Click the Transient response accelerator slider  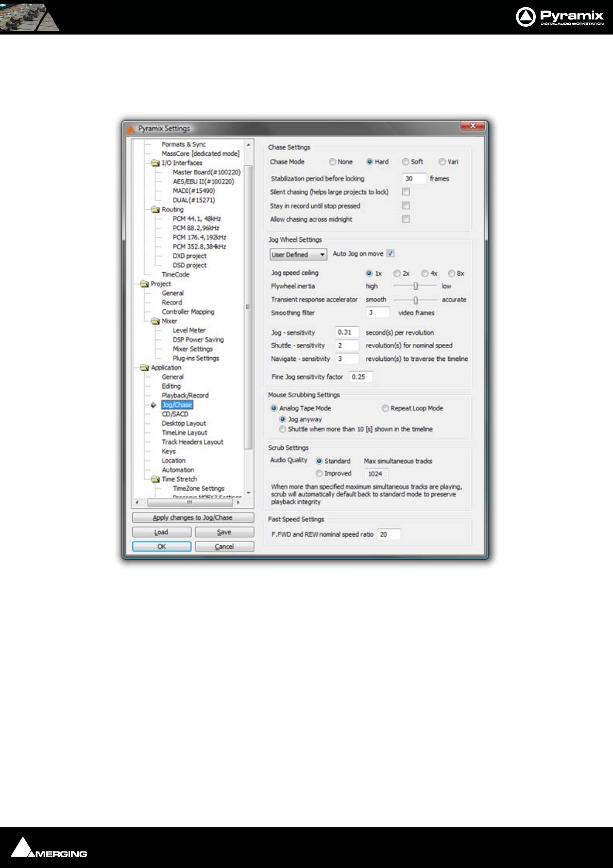click(x=415, y=300)
